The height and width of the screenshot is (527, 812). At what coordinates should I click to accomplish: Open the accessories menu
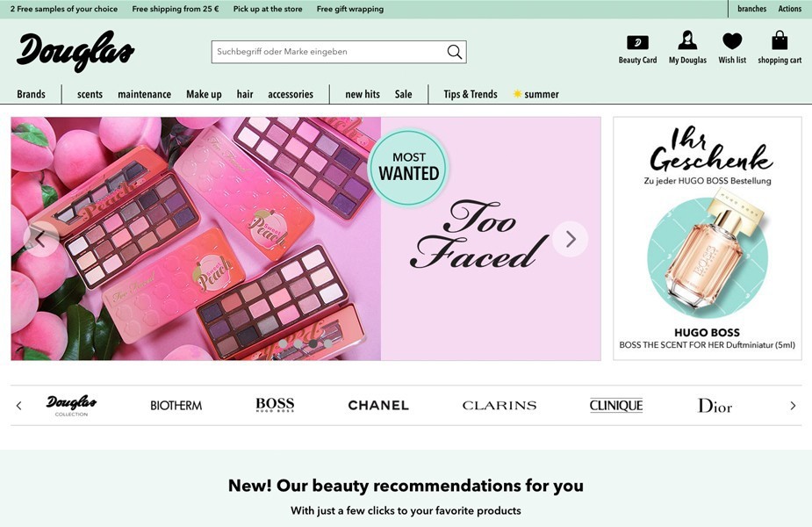click(x=291, y=94)
